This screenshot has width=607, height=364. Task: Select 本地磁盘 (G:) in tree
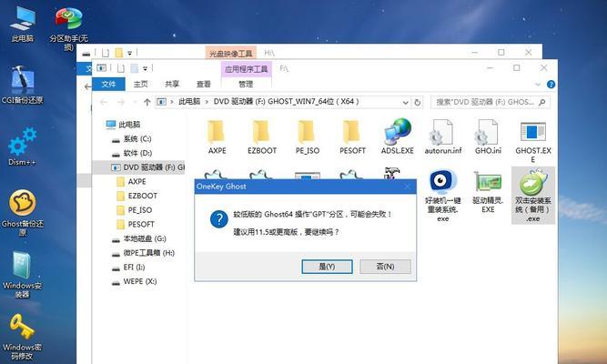coord(139,238)
